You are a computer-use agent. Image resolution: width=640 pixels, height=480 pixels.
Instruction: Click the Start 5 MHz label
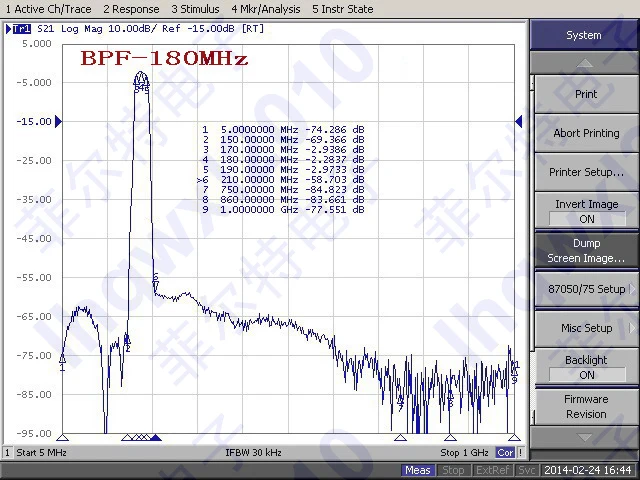click(41, 453)
